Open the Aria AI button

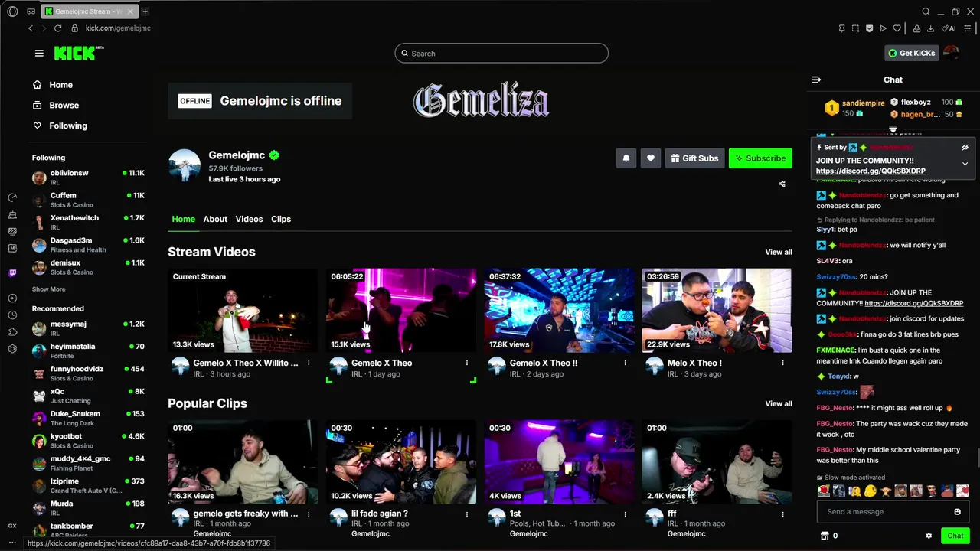(x=949, y=28)
